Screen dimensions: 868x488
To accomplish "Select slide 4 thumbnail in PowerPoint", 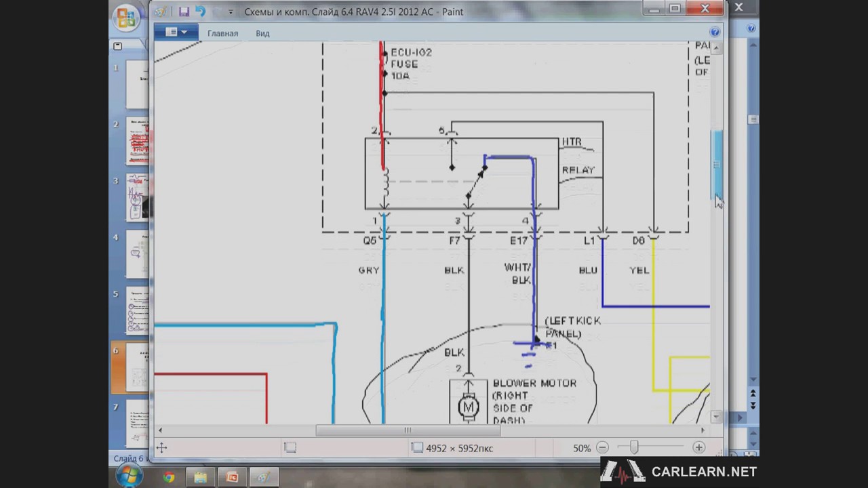I will click(136, 254).
